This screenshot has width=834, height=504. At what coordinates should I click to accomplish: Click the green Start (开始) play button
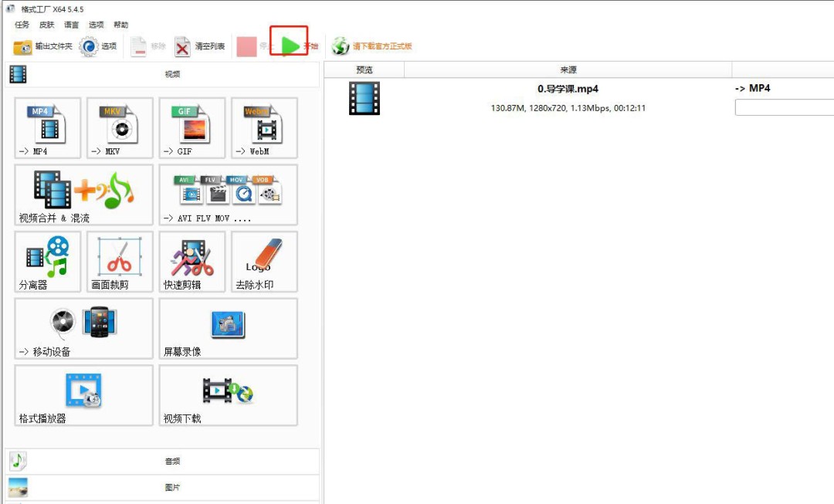coord(290,46)
